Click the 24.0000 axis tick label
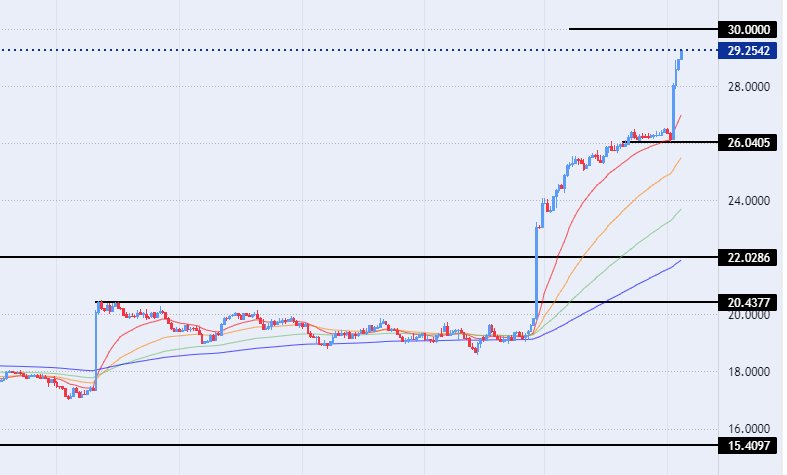 (x=747, y=201)
